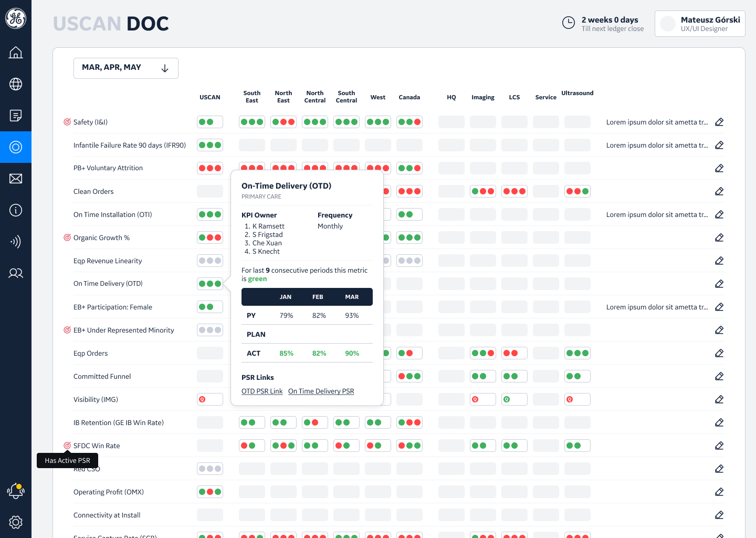Open the settings gear icon

coord(16,522)
